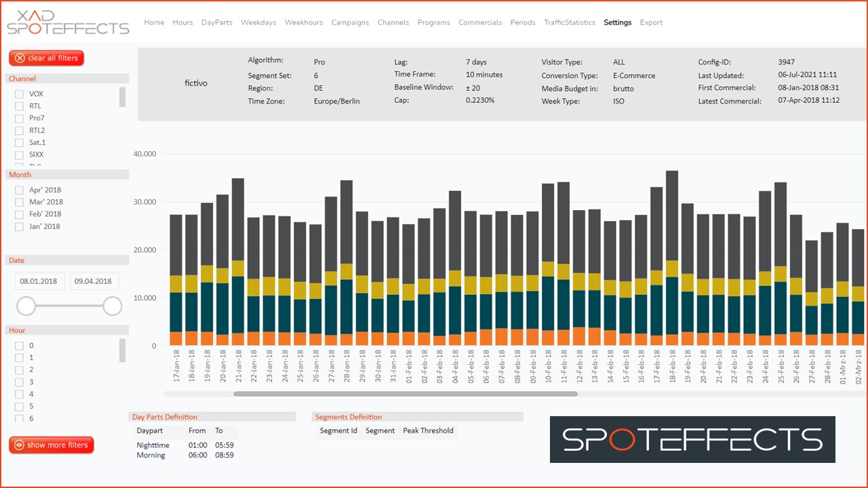The width and height of the screenshot is (868, 488).
Task: Select the Sat.1 channel checkbox
Action: pos(20,143)
